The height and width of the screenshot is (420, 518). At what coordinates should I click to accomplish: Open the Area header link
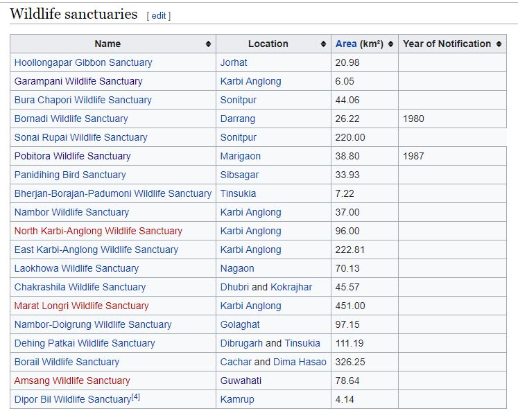(x=346, y=44)
